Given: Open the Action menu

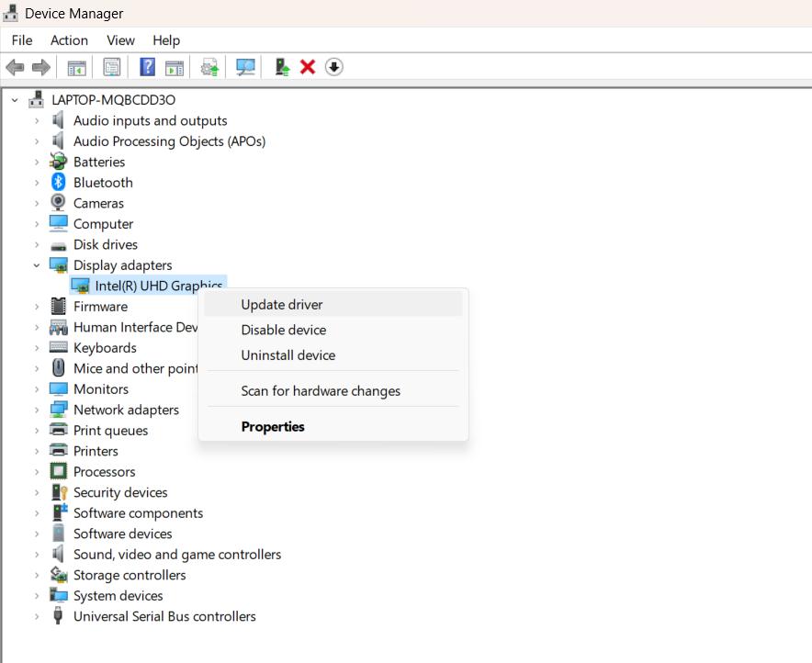Looking at the screenshot, I should click(x=69, y=40).
